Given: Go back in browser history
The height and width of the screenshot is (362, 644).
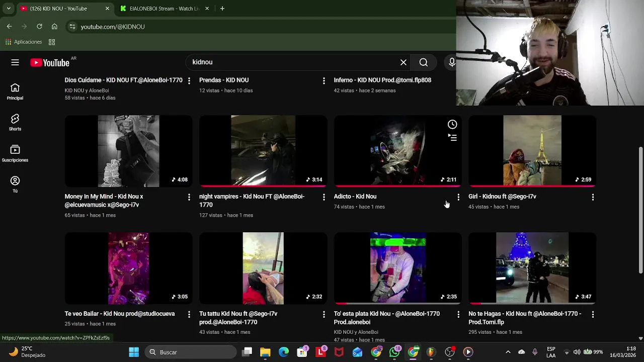Looking at the screenshot, I should coord(9,27).
